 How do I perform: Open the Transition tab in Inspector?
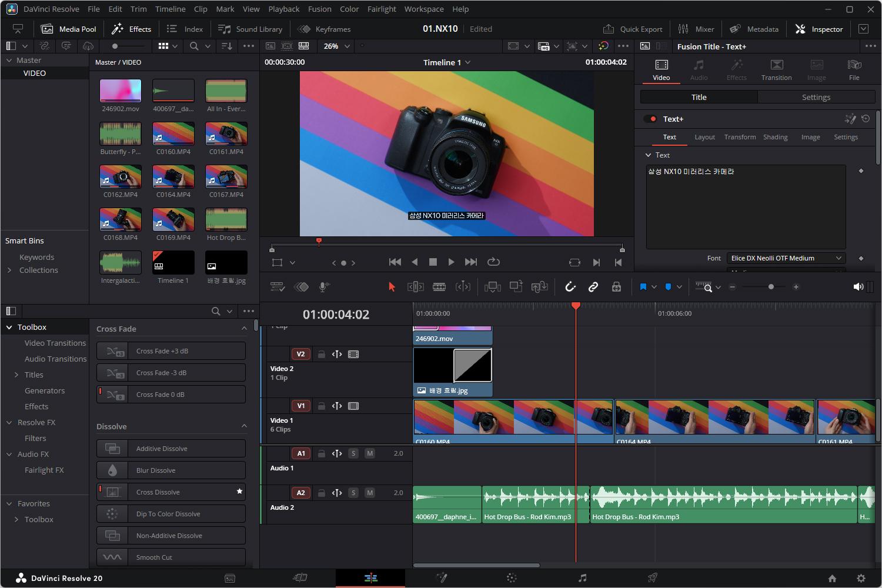[x=776, y=70]
